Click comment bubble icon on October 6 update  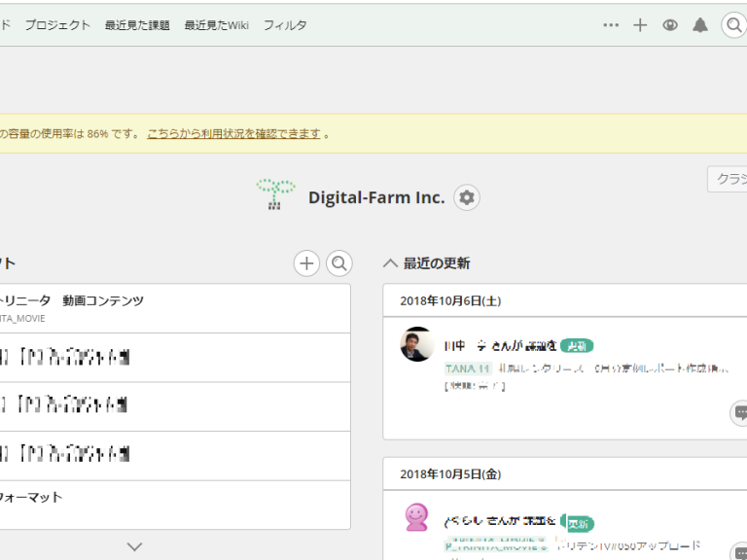click(x=740, y=413)
